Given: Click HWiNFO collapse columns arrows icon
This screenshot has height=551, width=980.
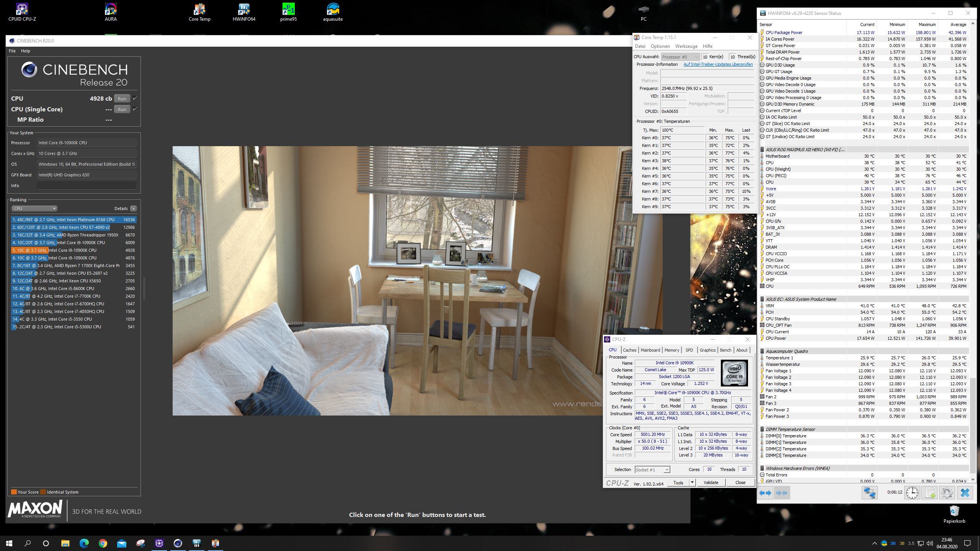Looking at the screenshot, I should [x=781, y=493].
